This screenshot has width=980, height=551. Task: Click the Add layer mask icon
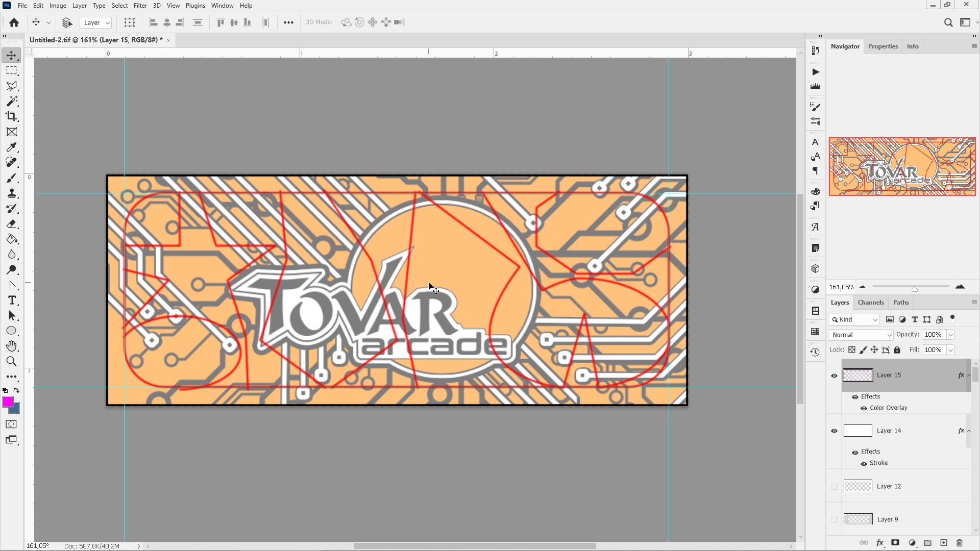click(x=896, y=542)
